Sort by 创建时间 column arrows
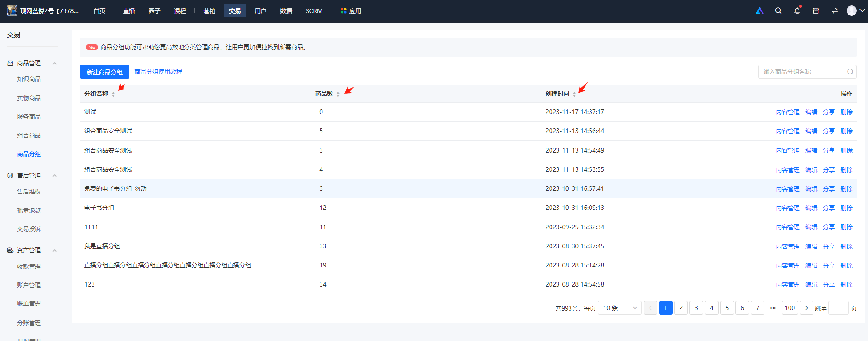The width and height of the screenshot is (868, 341). click(574, 94)
